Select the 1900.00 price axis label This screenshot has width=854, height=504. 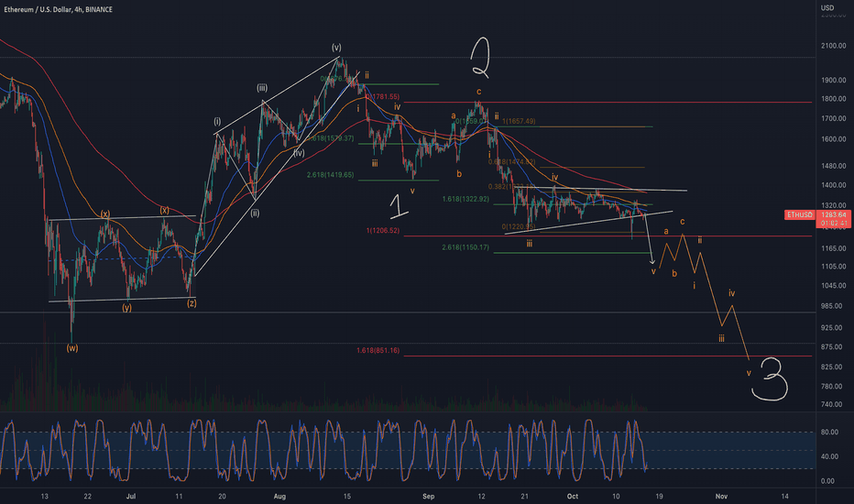click(x=833, y=80)
